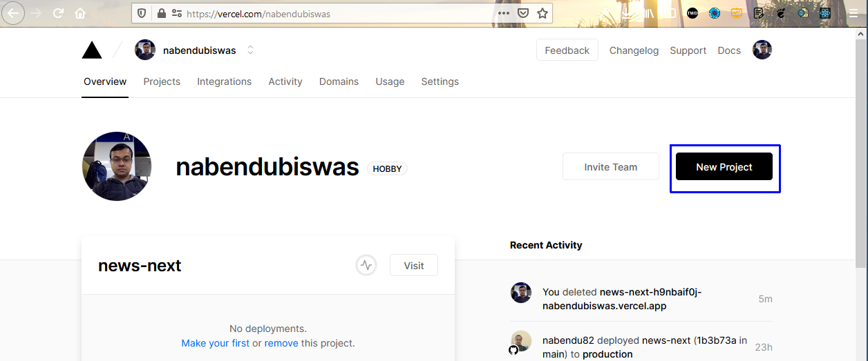Open the Activity tab

tap(285, 81)
